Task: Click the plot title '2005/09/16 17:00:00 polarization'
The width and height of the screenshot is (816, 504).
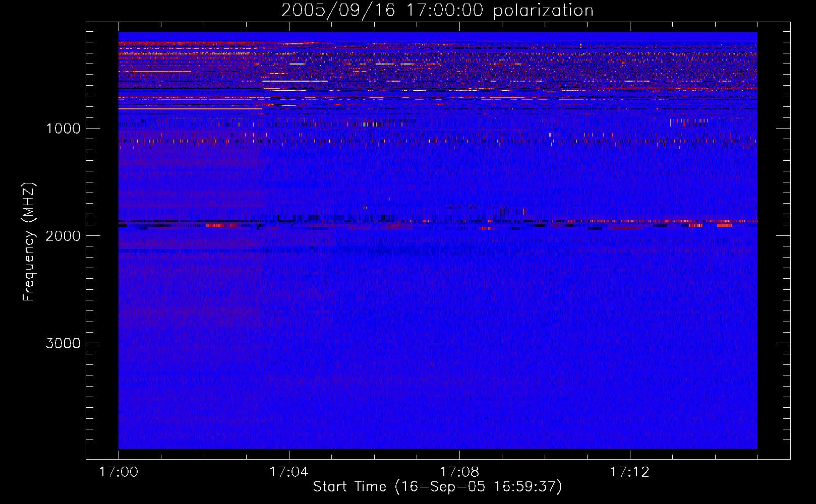Action: coord(437,11)
